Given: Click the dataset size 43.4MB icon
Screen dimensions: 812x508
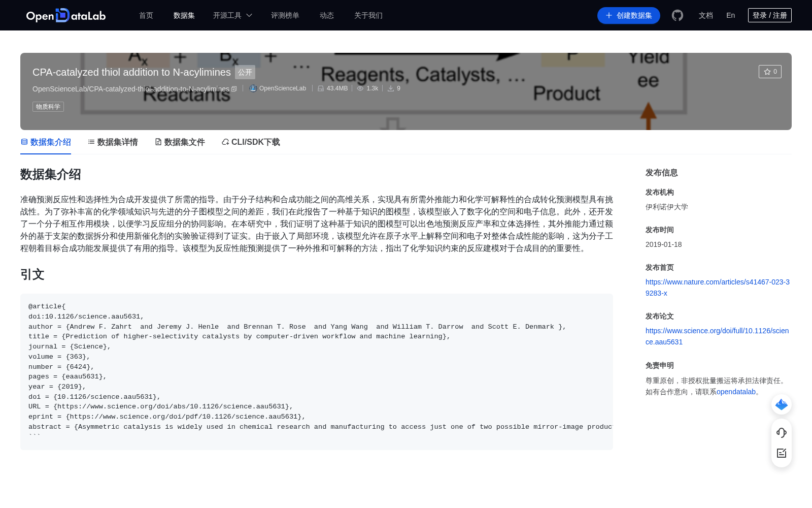Looking at the screenshot, I should point(321,88).
